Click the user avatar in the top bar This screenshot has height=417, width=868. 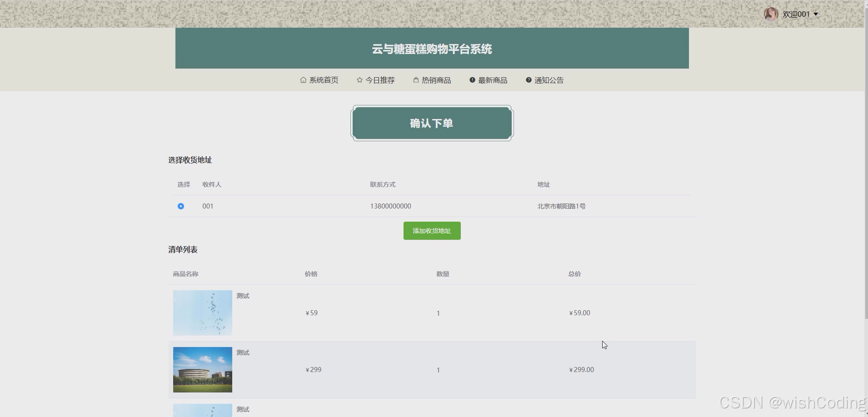point(771,14)
